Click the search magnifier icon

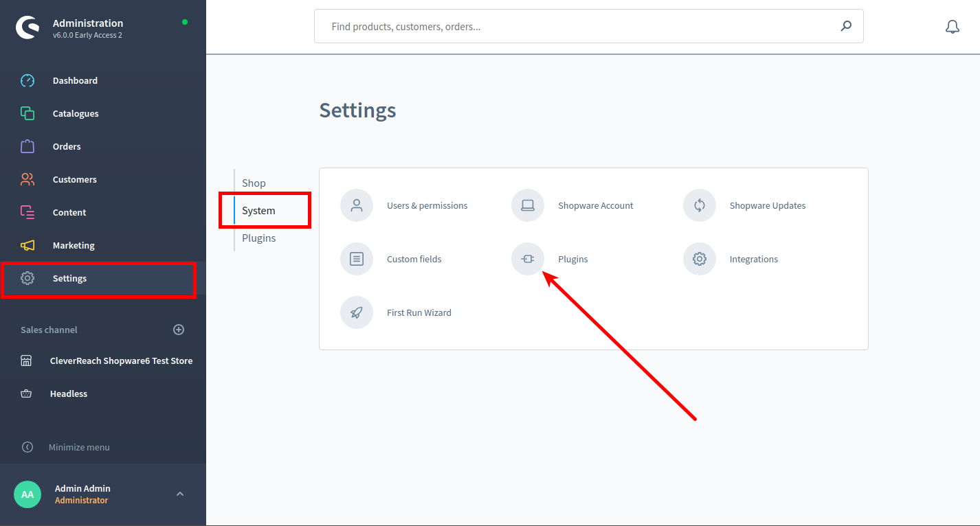pyautogui.click(x=846, y=26)
